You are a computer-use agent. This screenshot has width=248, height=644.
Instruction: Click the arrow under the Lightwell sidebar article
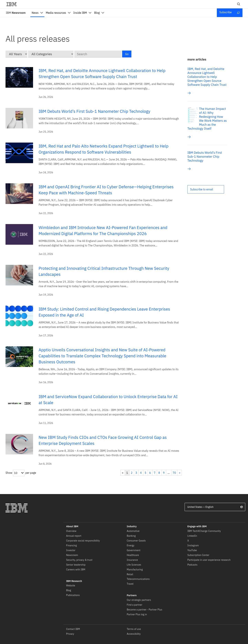[x=189, y=93]
